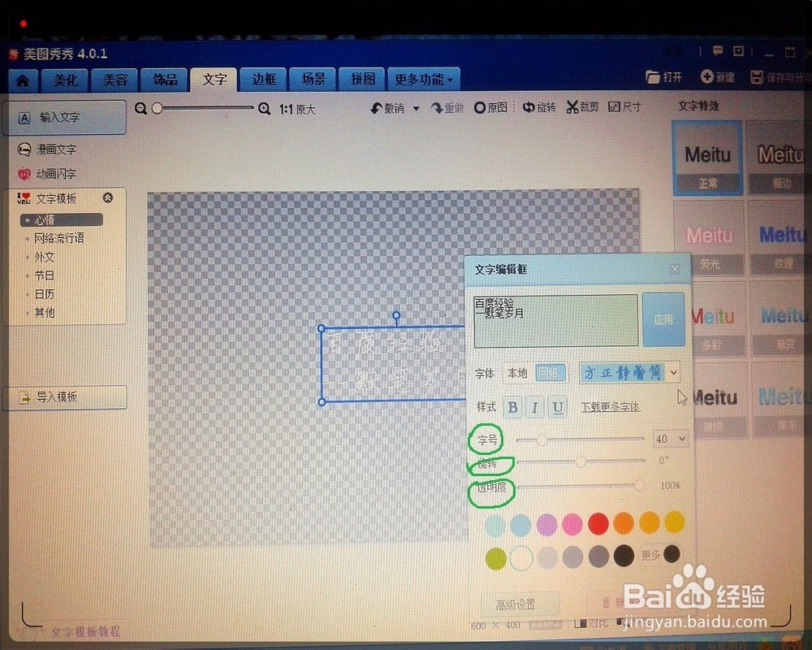812x650 pixels.
Task: Click the 导入模板 button
Action: [65, 397]
